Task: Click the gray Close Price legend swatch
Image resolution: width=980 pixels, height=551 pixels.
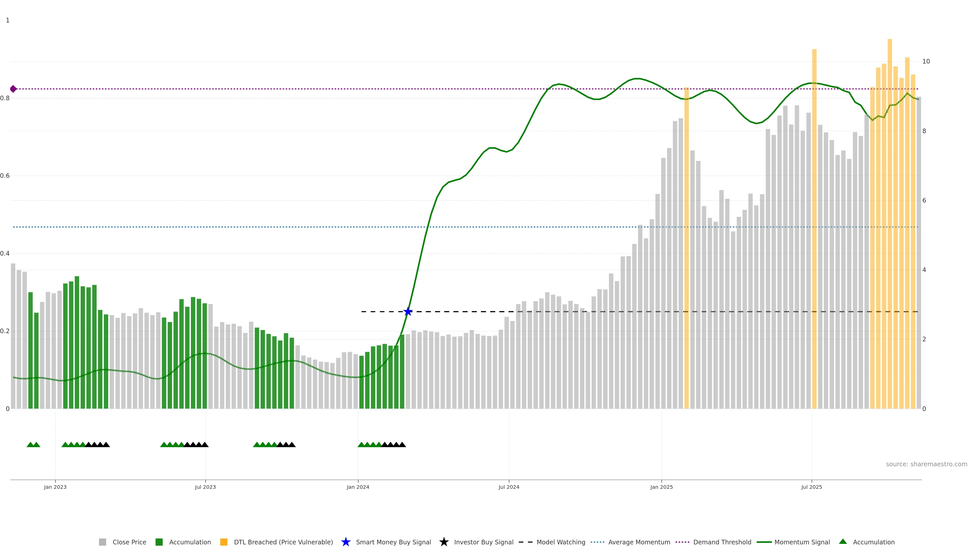Action: 102,542
